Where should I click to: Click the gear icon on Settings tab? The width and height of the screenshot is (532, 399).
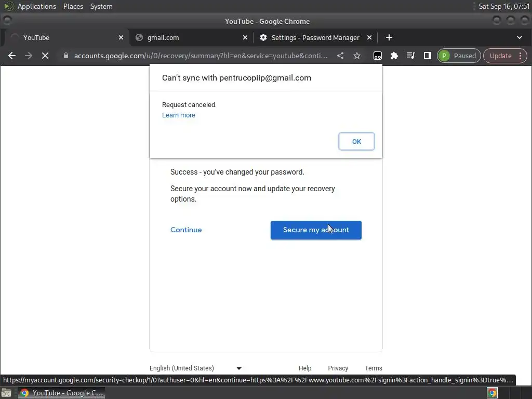[263, 37]
